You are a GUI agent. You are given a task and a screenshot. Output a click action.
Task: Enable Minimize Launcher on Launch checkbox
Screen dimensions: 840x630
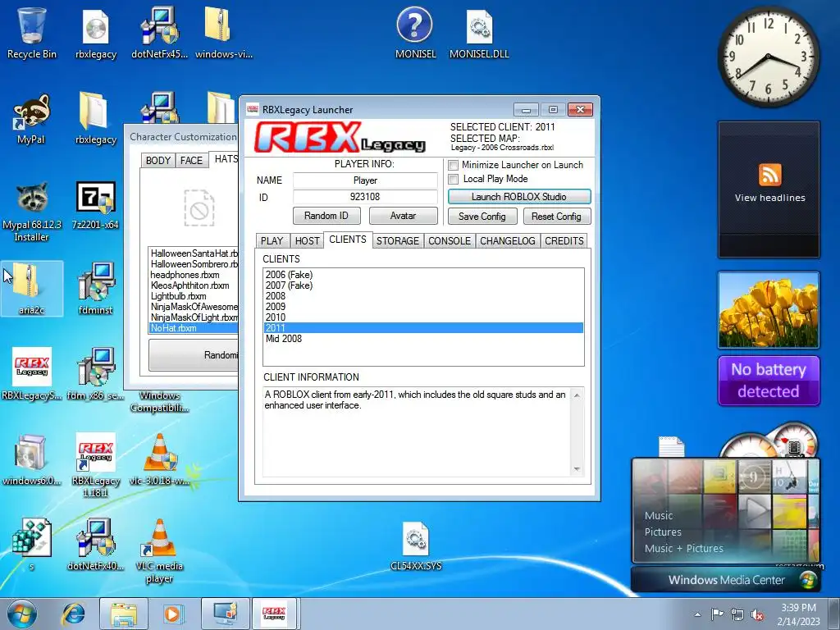click(453, 165)
